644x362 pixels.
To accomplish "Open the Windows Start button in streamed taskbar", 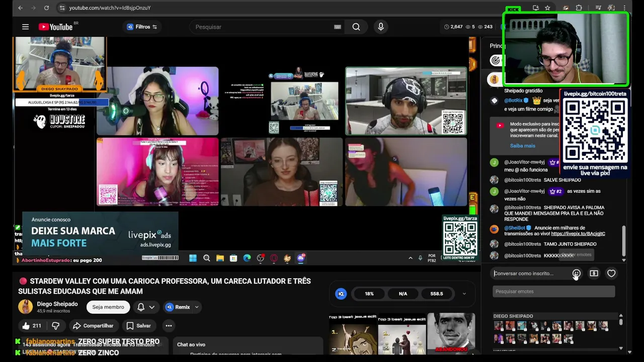I will pyautogui.click(x=193, y=258).
